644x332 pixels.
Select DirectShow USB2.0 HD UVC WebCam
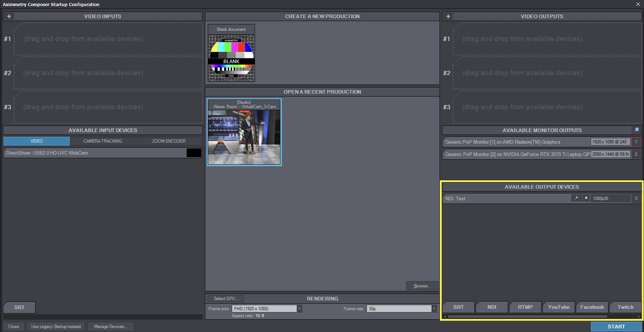tap(103, 153)
